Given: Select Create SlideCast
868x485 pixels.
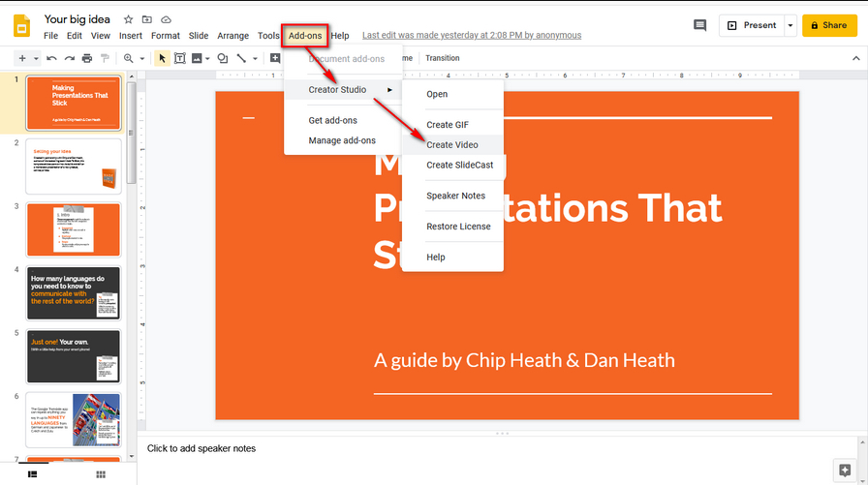Looking at the screenshot, I should 452,165.
